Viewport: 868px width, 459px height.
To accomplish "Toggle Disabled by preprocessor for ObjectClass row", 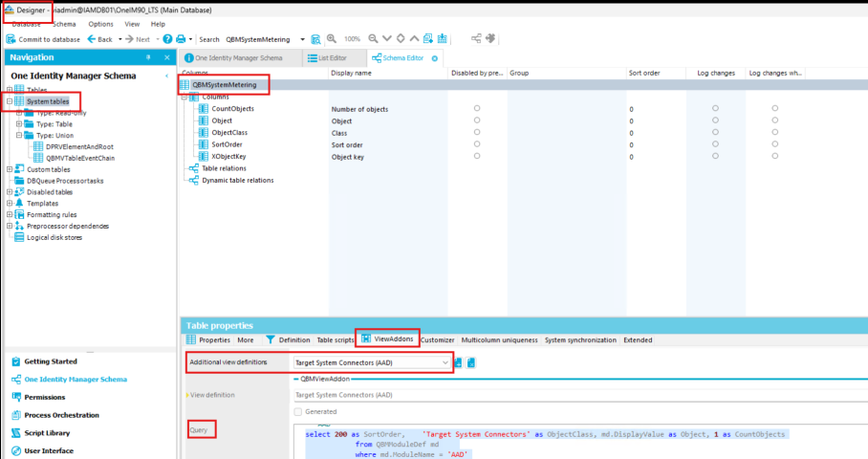I will [x=477, y=132].
